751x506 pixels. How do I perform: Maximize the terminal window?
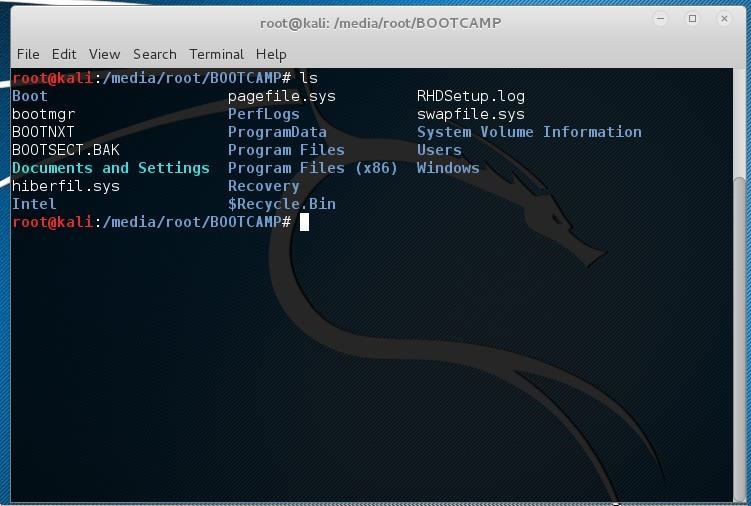coord(692,19)
